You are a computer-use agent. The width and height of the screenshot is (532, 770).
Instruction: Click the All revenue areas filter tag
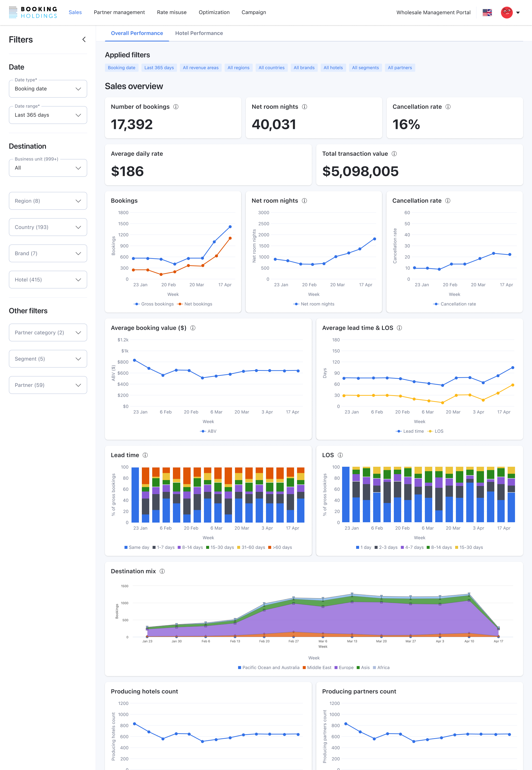click(x=201, y=68)
